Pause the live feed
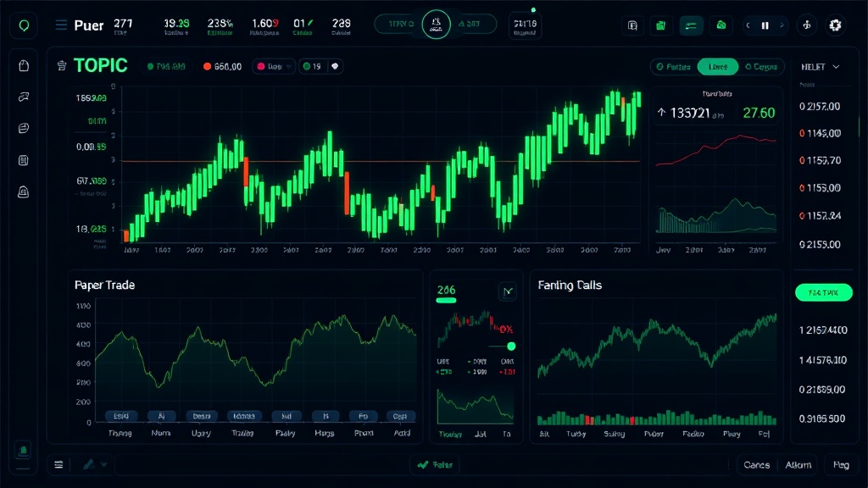The height and width of the screenshot is (488, 868). (765, 25)
